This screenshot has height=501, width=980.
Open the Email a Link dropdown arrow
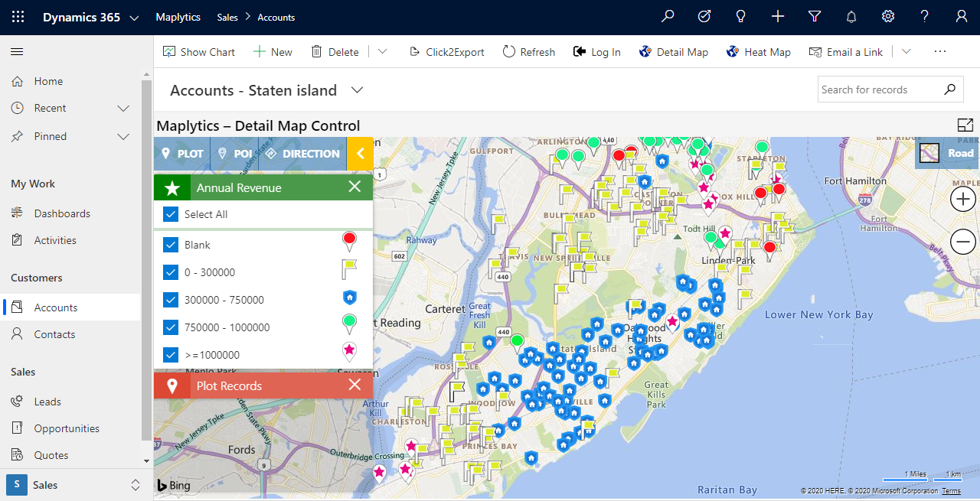pyautogui.click(x=906, y=52)
